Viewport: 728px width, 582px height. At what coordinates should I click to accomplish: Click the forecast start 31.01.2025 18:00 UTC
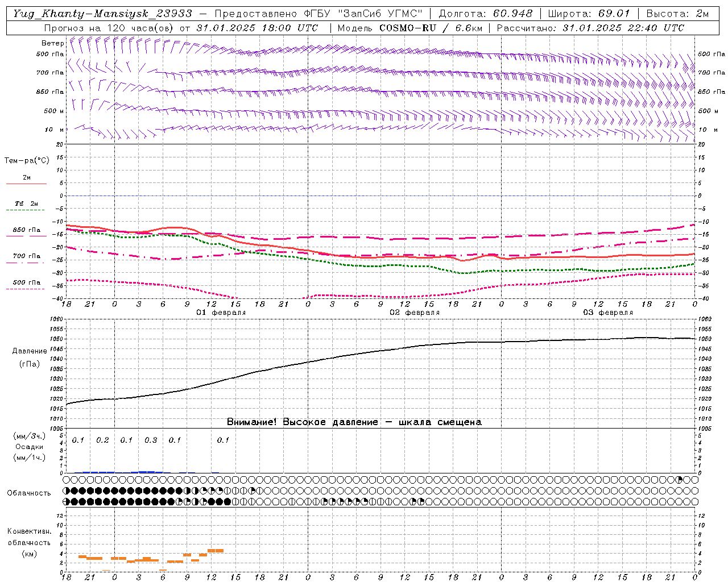[257, 28]
